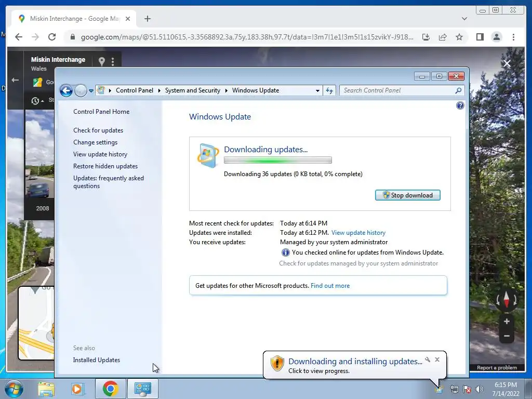Click the wrench icon in notification balloon
Viewport: 532px width, 399px height.
pyautogui.click(x=428, y=360)
